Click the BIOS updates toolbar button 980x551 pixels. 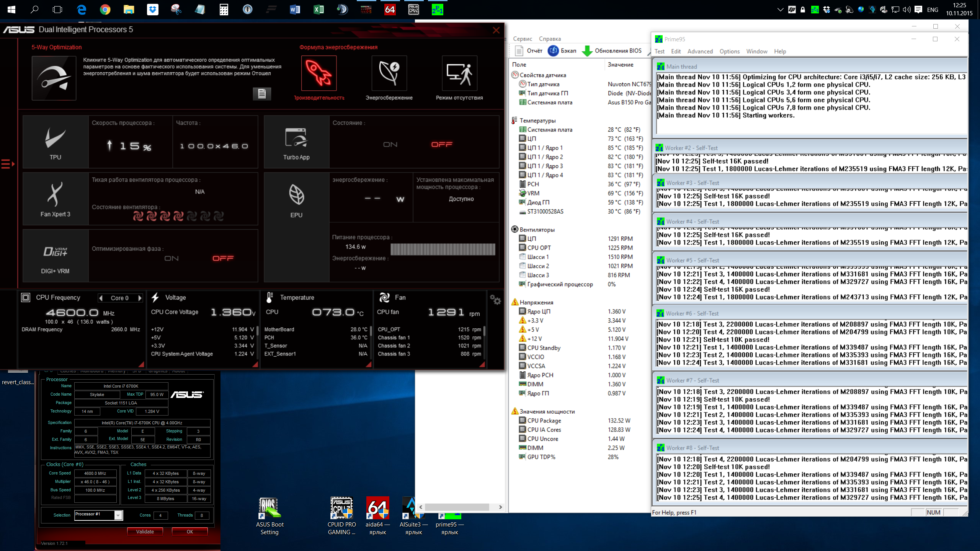click(x=612, y=51)
